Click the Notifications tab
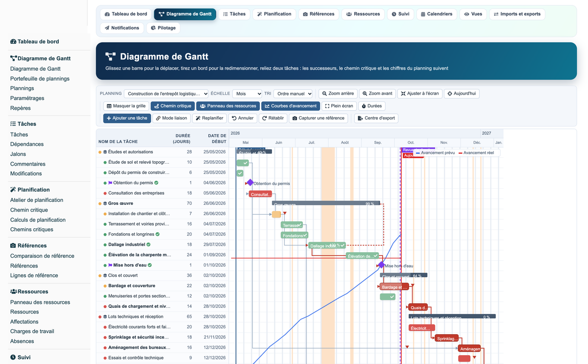The height and width of the screenshot is (364, 588). [122, 28]
